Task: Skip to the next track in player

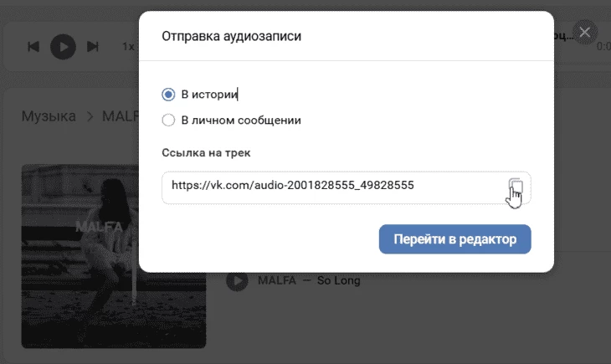Action: point(93,46)
